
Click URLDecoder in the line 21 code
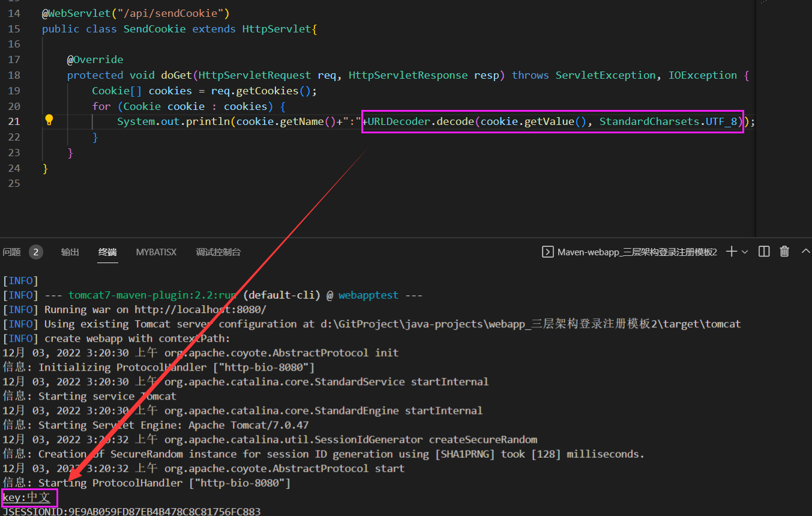398,122
